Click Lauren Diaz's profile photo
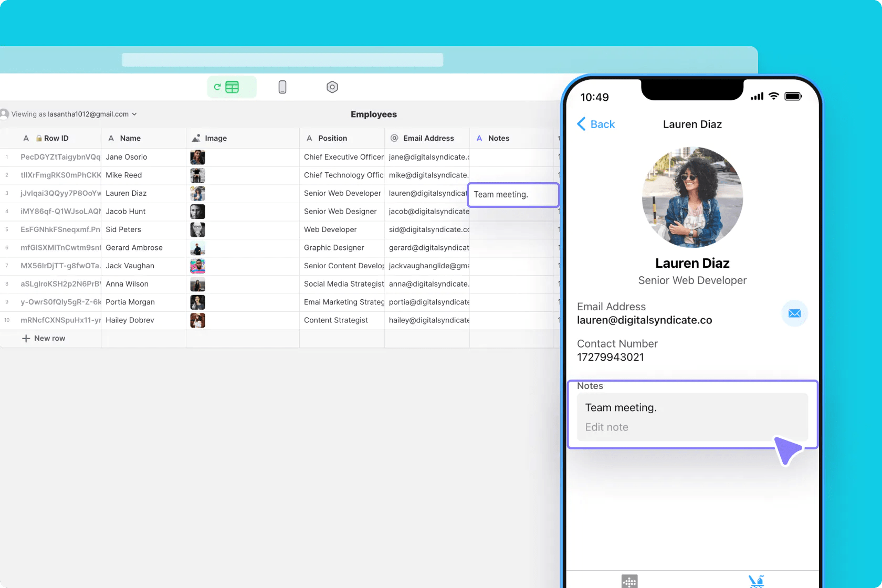 [692, 197]
